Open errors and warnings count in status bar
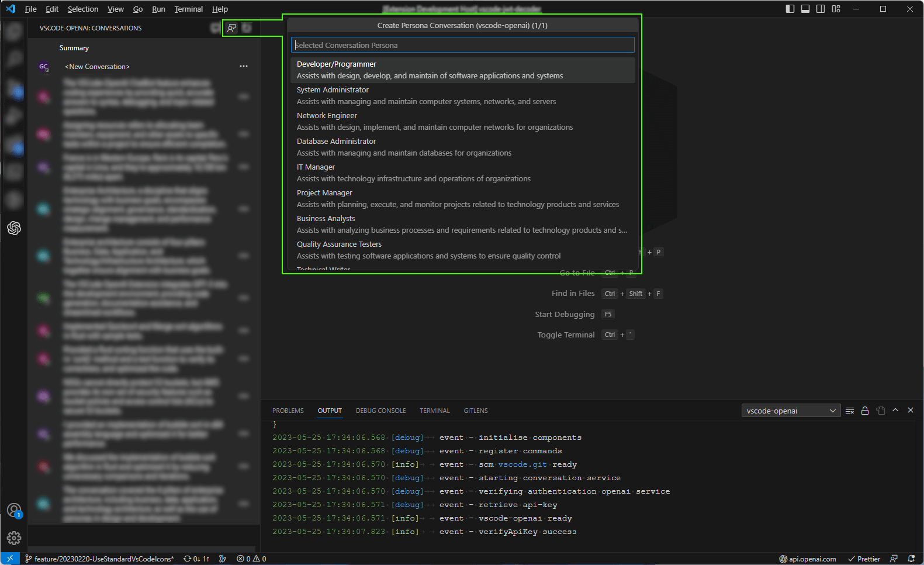The image size is (924, 565). point(251,559)
